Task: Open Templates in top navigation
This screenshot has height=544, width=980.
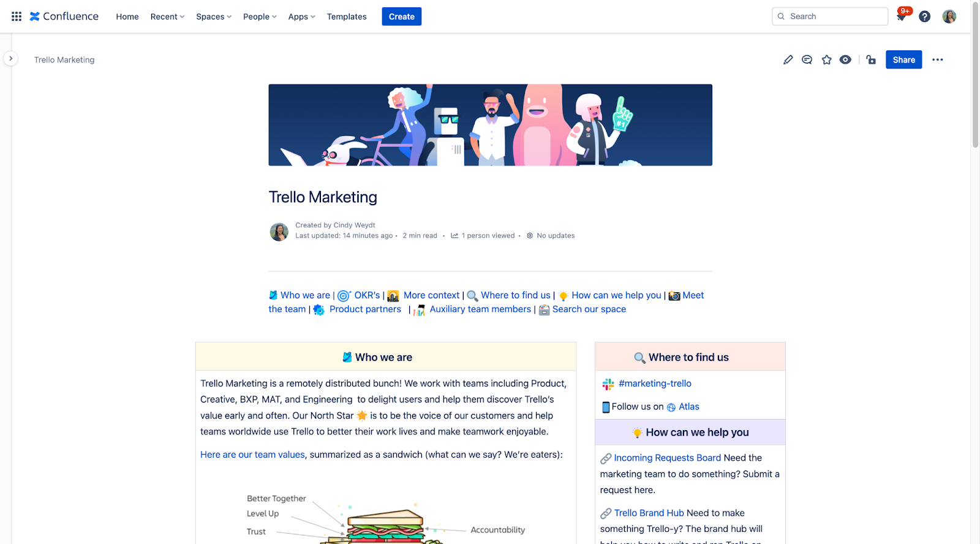Action: pos(347,17)
